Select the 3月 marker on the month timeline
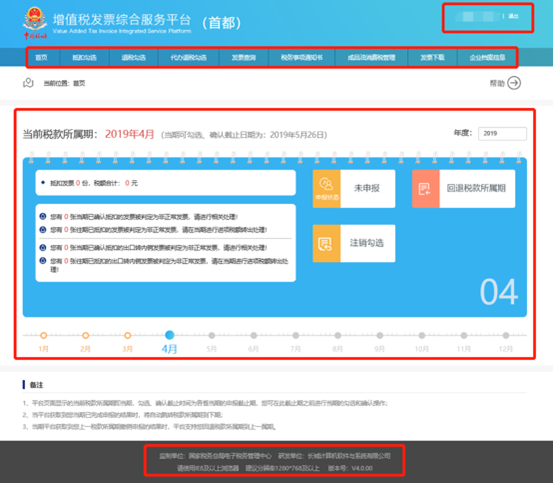The image size is (553, 483). pyautogui.click(x=128, y=335)
